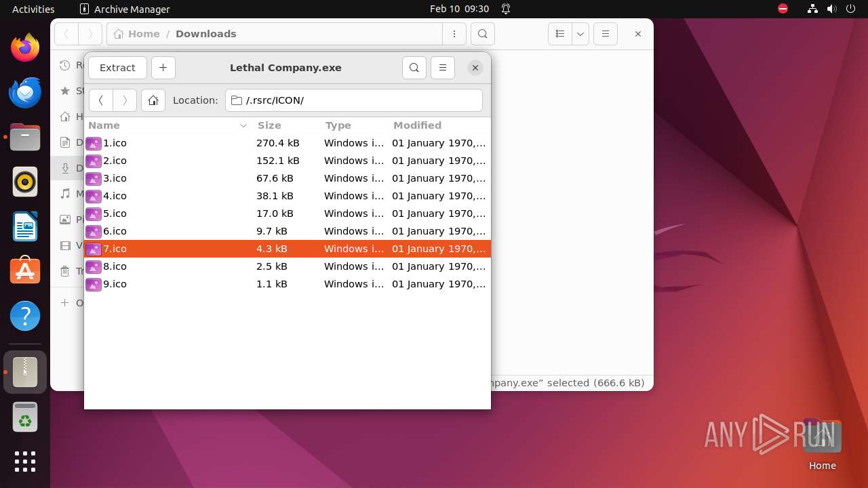Click the 1.1 kB size cell
The width and height of the screenshot is (868, 488).
click(x=271, y=284)
